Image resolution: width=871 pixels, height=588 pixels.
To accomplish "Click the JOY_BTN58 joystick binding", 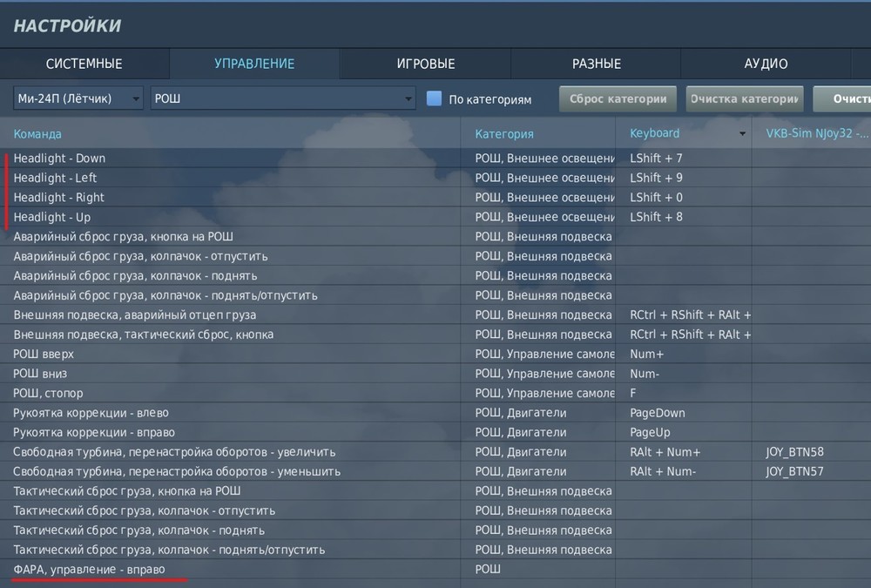I will coord(795,452).
